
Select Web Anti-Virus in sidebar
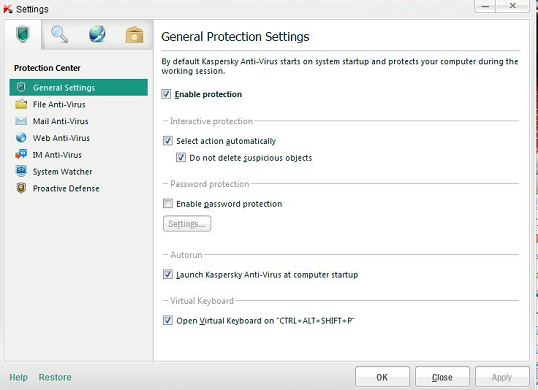coord(79,138)
